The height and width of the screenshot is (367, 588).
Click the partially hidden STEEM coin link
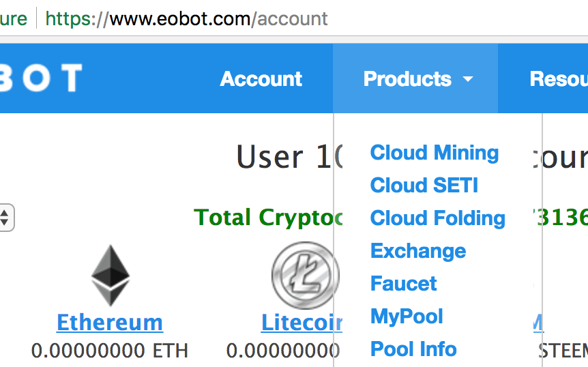[x=538, y=323]
